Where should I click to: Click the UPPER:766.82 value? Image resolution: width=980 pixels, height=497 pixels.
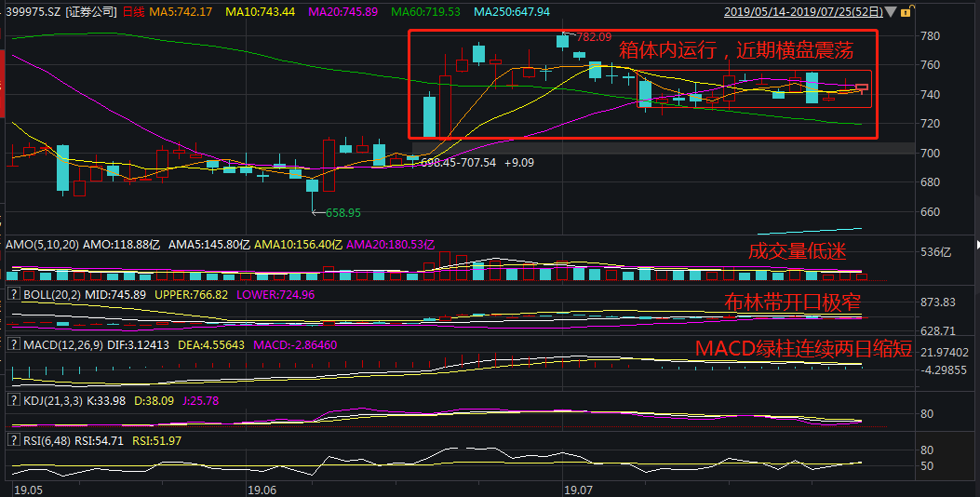point(191,294)
